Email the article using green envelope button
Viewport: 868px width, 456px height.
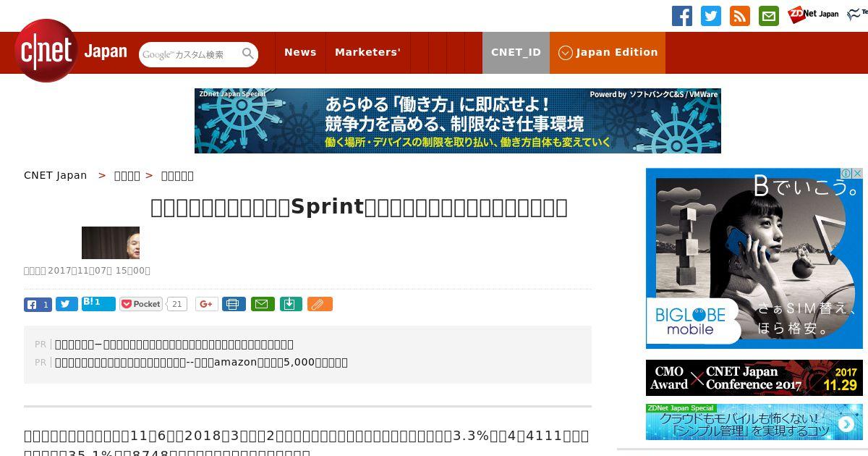coord(263,305)
